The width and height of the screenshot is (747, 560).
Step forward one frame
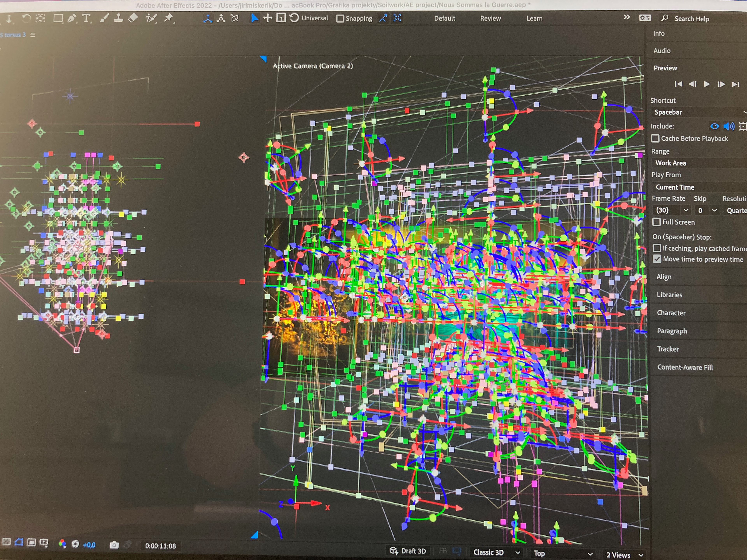tap(721, 84)
